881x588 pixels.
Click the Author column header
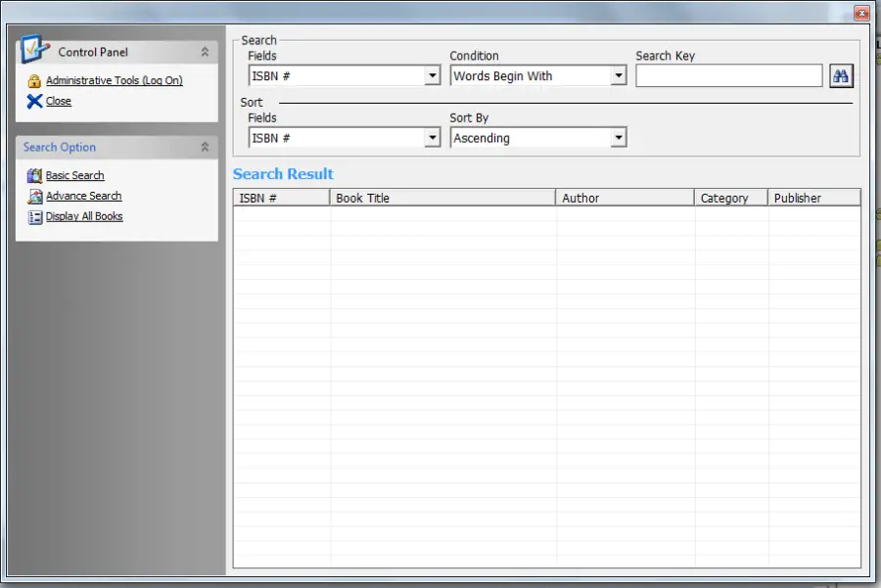click(x=625, y=198)
